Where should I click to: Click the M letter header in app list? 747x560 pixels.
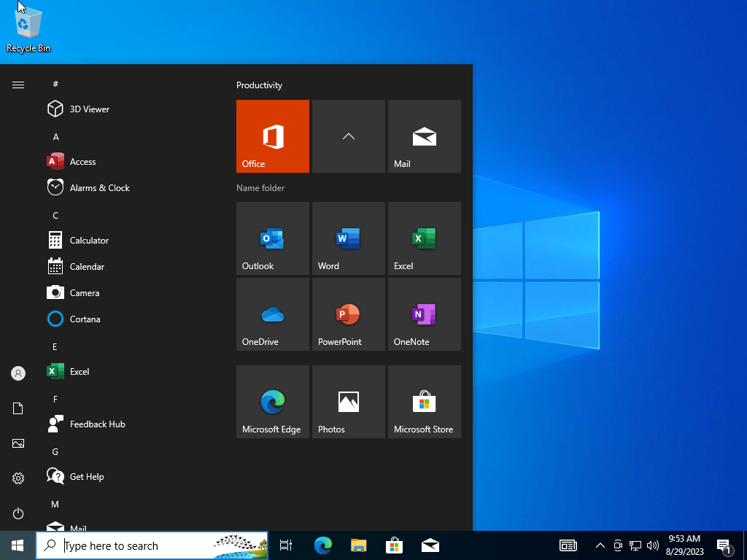click(55, 504)
